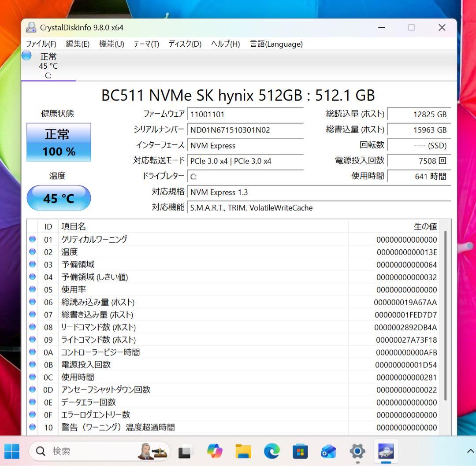Click the taskbar 検索 search box
The image size is (476, 466).
[x=99, y=451]
